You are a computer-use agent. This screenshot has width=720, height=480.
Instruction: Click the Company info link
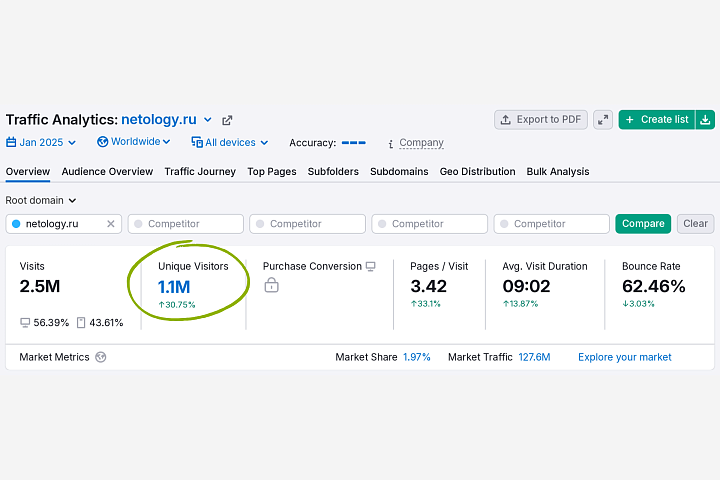point(421,142)
